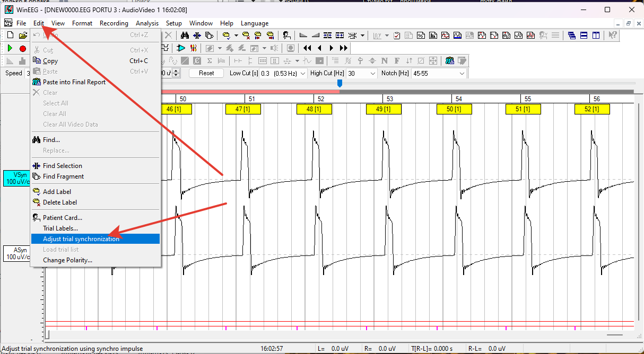644x354 pixels.
Task: Click the percent chart analysis icon
Action: (421, 36)
